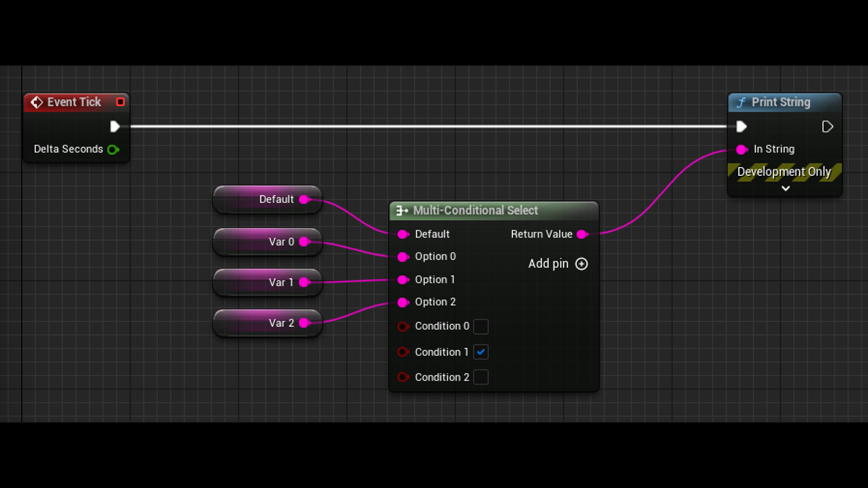Screen dimensions: 868x488
Task: Select the Delta Seconds output pin
Action: pos(113,149)
